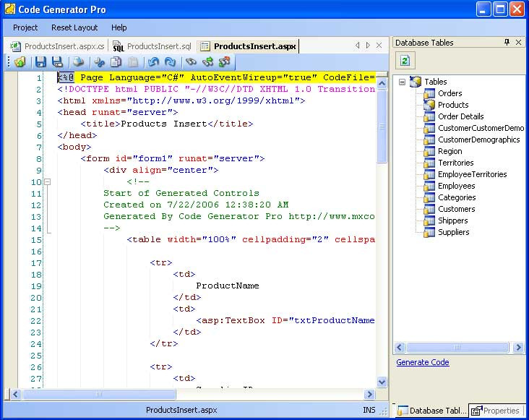Click the refresh icon in Database Tables panel
Viewport: 529px width, 420px height.
click(x=405, y=61)
